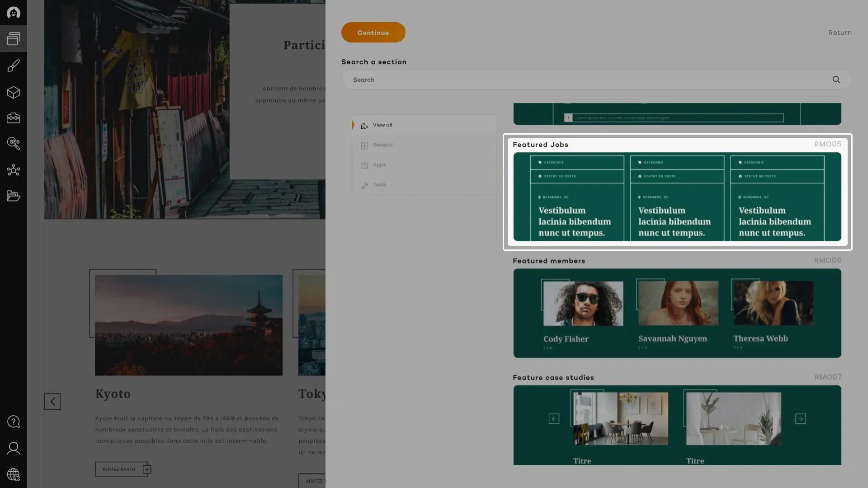Screen dimensions: 868x488
Task: Click the network nodes sidebar icon
Action: pyautogui.click(x=14, y=170)
